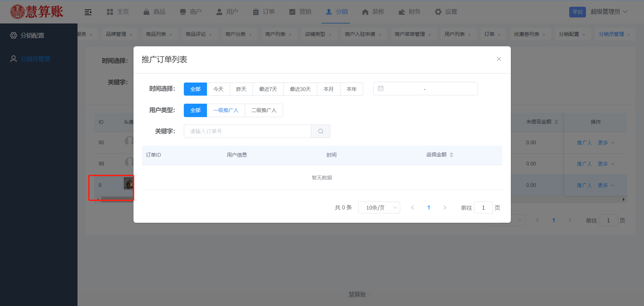Open 营销 top navigation item

pyautogui.click(x=300, y=12)
